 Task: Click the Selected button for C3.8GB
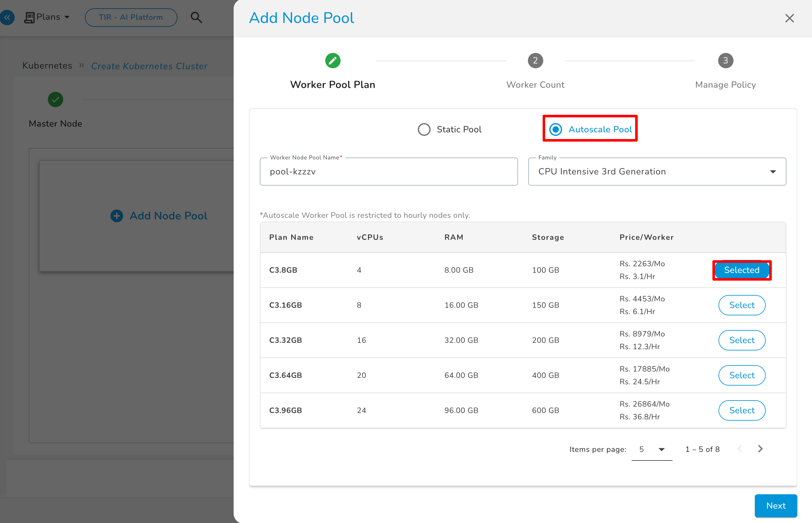click(x=742, y=270)
